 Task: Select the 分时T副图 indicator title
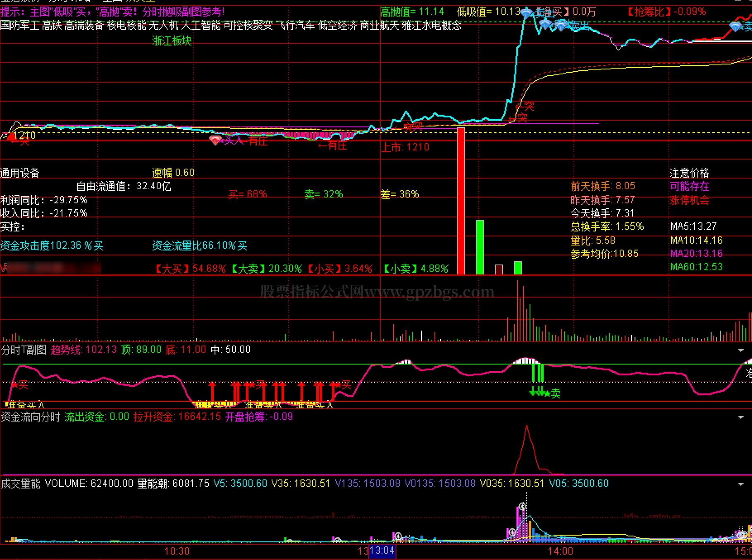24,350
